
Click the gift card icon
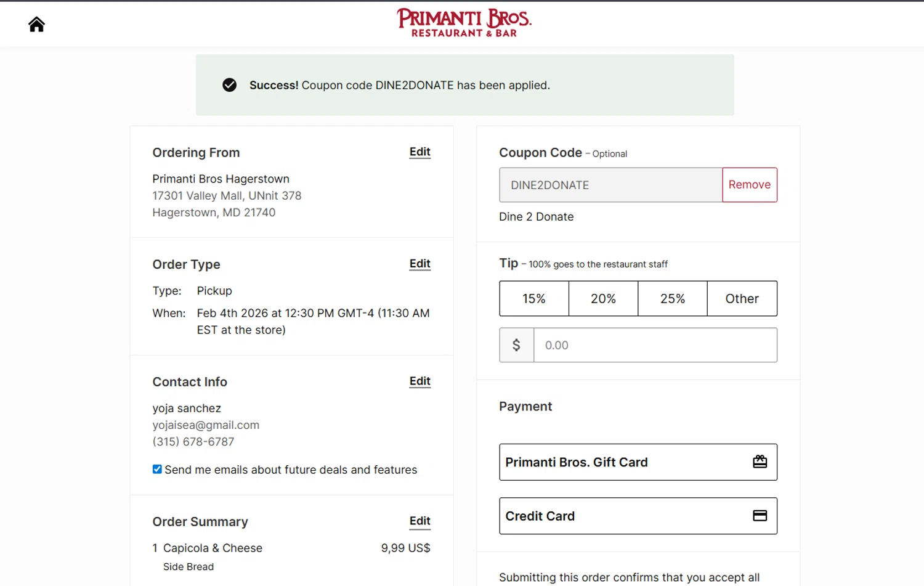tap(760, 462)
